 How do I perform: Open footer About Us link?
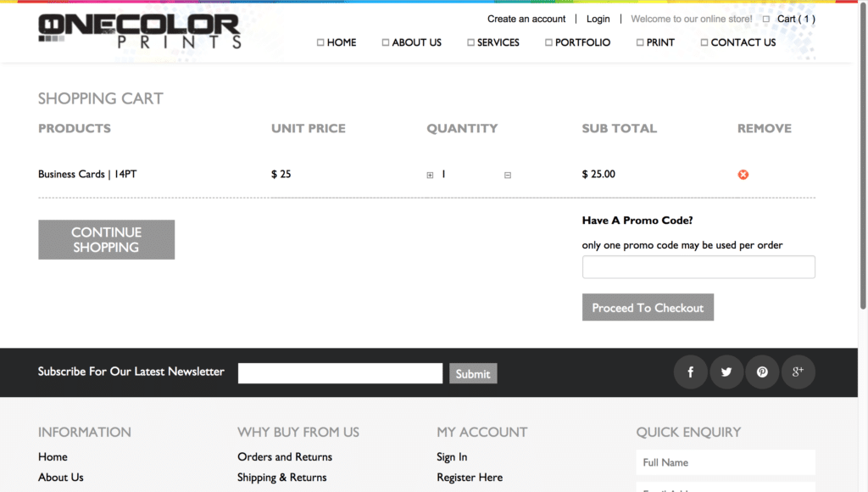pyautogui.click(x=61, y=477)
